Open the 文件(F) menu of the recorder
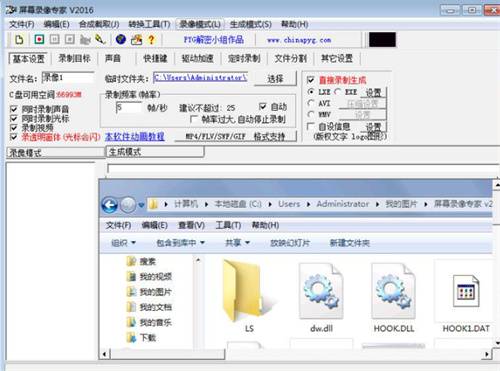 (x=21, y=24)
